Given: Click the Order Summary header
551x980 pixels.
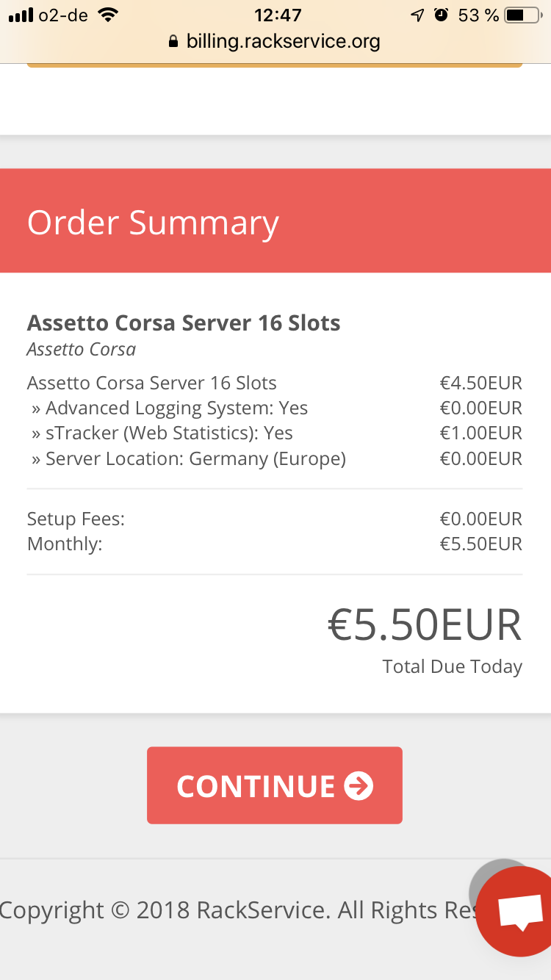Looking at the screenshot, I should [153, 222].
